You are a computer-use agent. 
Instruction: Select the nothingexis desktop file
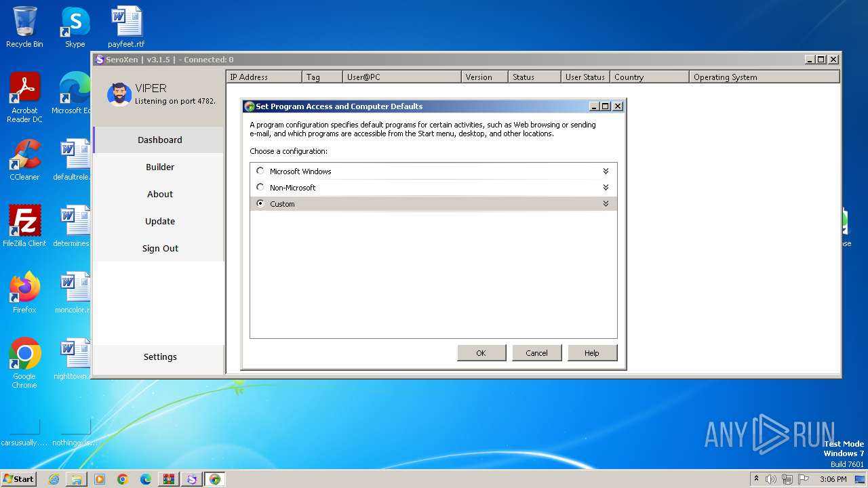[x=75, y=434]
